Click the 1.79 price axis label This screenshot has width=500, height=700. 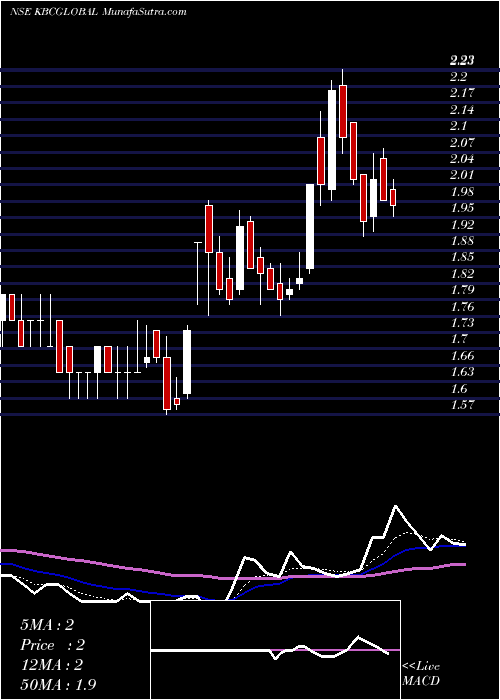point(462,290)
